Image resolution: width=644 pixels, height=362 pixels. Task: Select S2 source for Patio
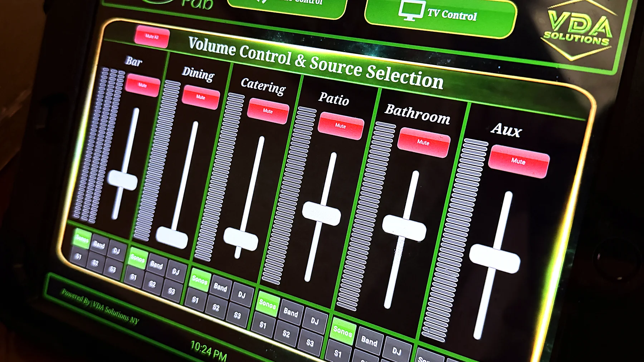pyautogui.click(x=286, y=334)
